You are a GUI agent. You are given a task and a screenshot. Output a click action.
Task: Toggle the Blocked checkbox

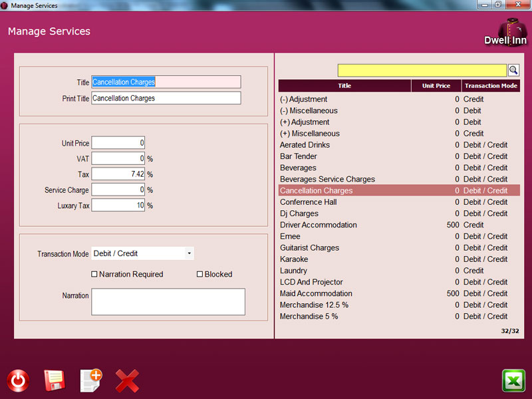199,274
